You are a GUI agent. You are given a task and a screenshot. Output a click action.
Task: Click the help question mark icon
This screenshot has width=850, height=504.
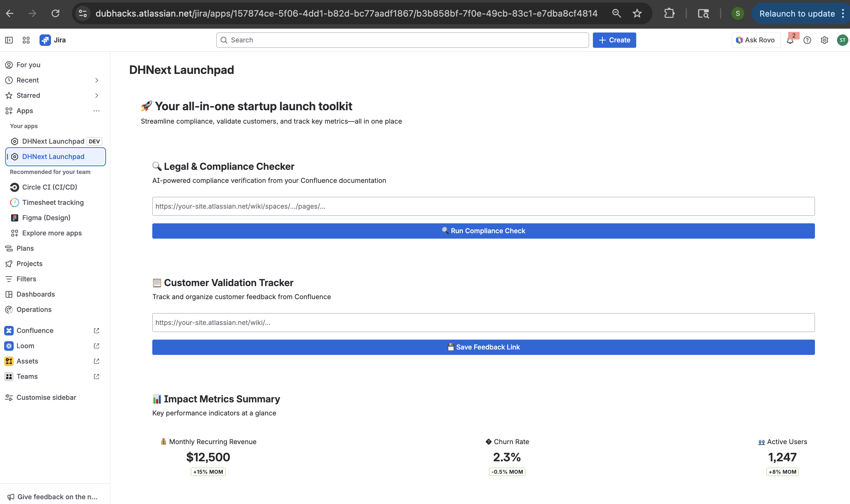[x=807, y=40]
